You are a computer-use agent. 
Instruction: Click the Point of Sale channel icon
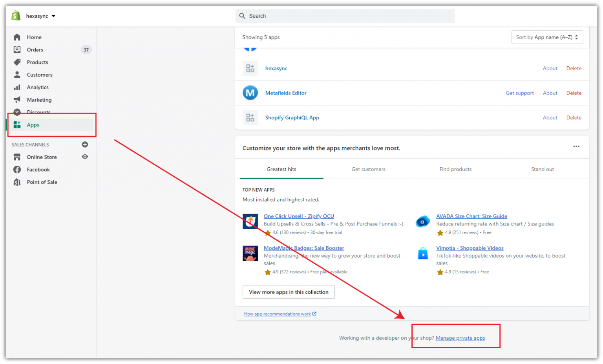click(16, 182)
